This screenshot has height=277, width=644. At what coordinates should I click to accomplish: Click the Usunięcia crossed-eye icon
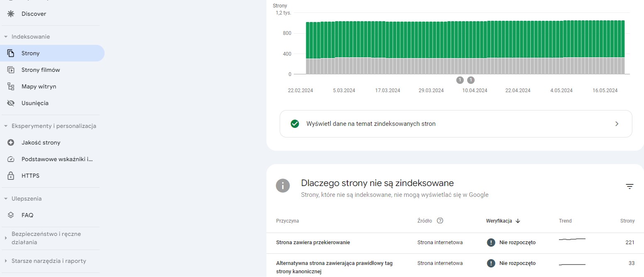click(x=11, y=103)
